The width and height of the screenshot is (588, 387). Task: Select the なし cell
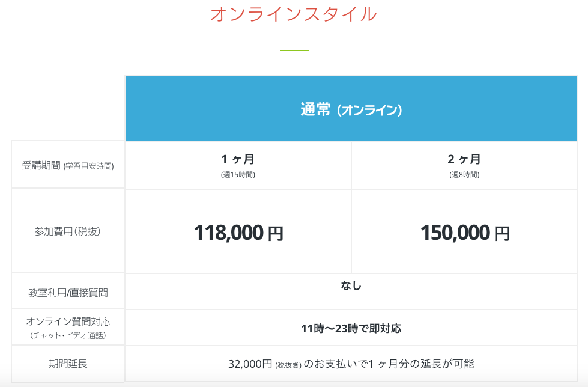pyautogui.click(x=351, y=291)
